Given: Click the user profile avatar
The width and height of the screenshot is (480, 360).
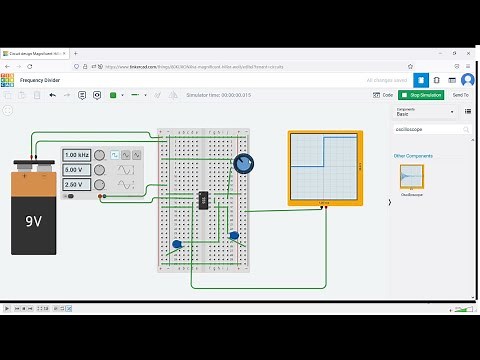Looking at the screenshot, I should [x=468, y=80].
